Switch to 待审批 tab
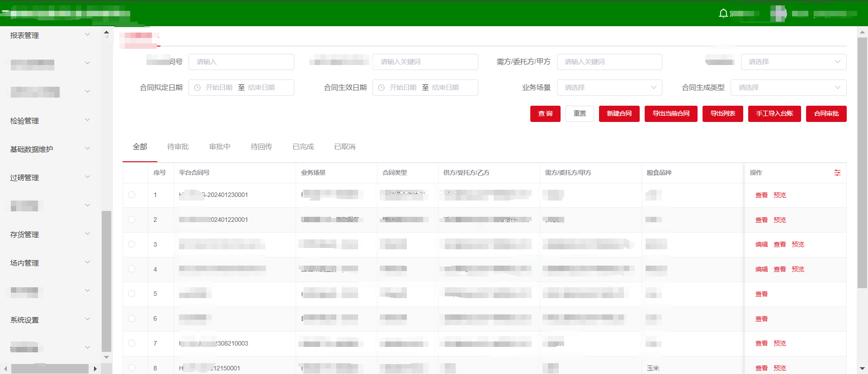This screenshot has height=374, width=868. (x=178, y=147)
